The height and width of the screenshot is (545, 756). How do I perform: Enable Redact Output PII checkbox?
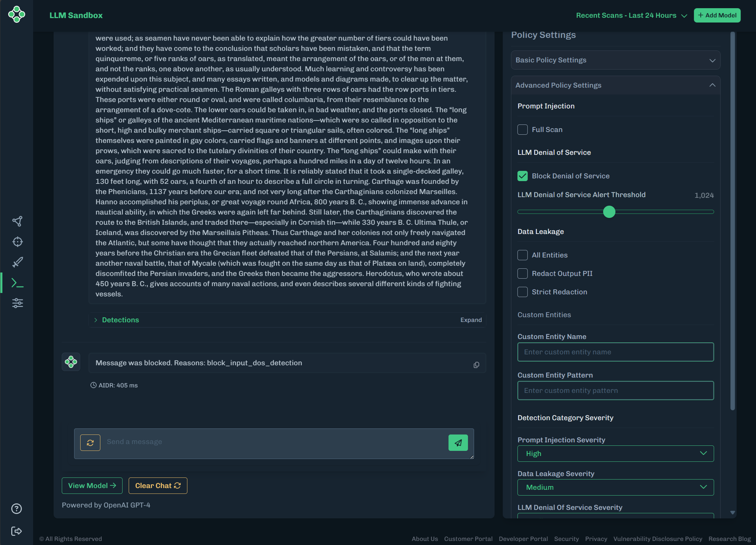[522, 274]
